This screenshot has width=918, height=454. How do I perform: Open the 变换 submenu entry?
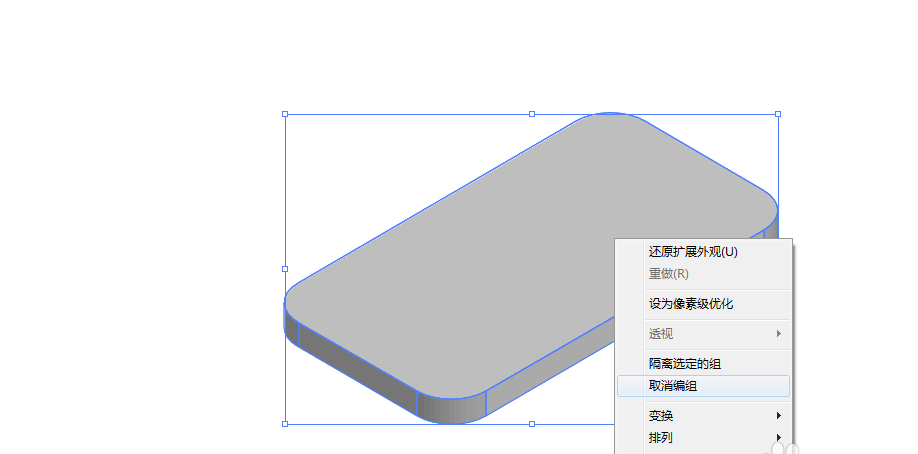[x=703, y=416]
